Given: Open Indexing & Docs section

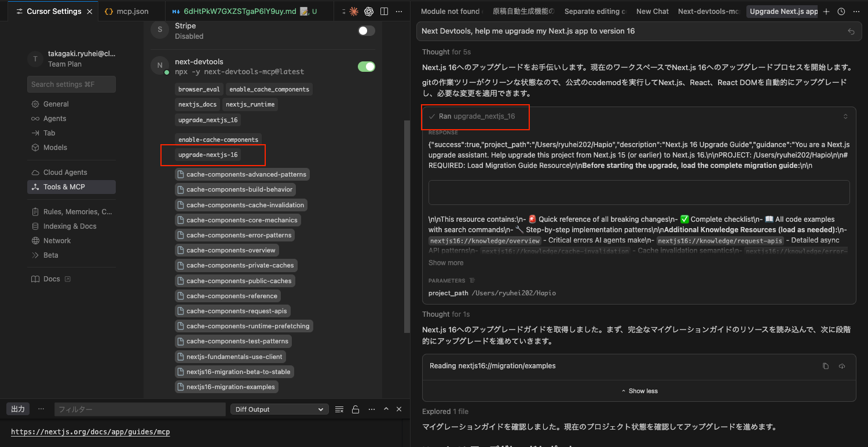Looking at the screenshot, I should click(71, 226).
